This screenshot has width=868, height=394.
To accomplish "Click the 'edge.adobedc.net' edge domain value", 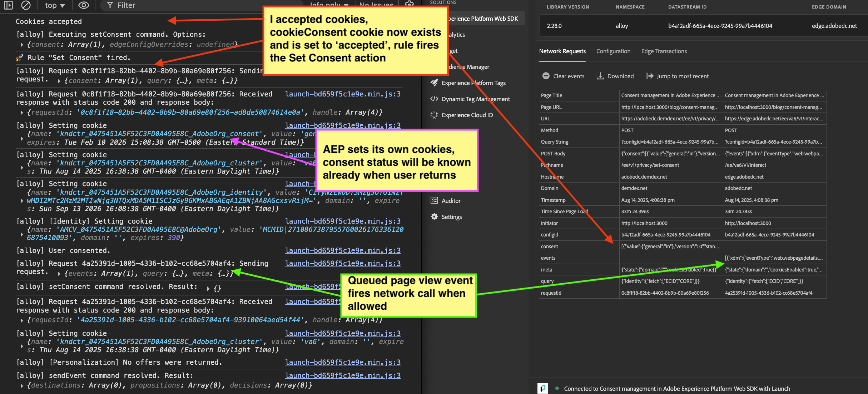I will click(834, 26).
